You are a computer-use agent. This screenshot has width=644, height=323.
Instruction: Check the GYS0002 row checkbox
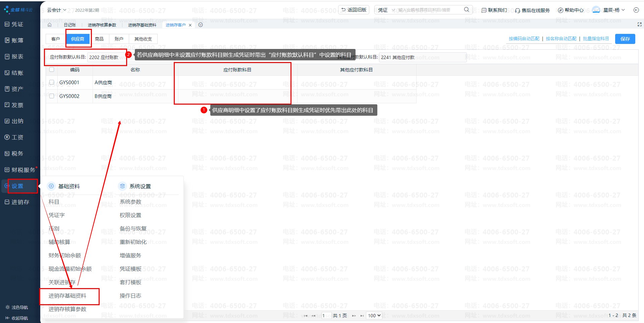coord(52,96)
